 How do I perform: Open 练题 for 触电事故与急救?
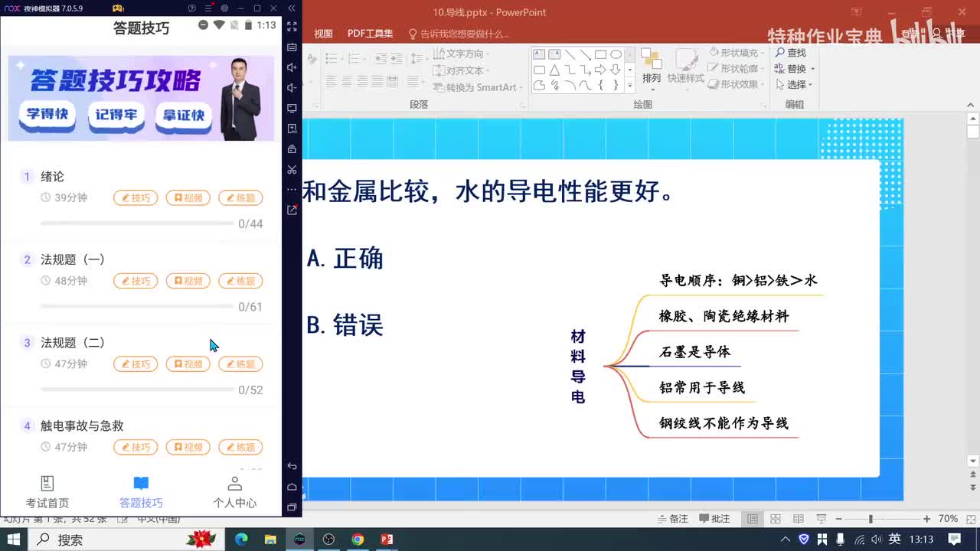[240, 447]
